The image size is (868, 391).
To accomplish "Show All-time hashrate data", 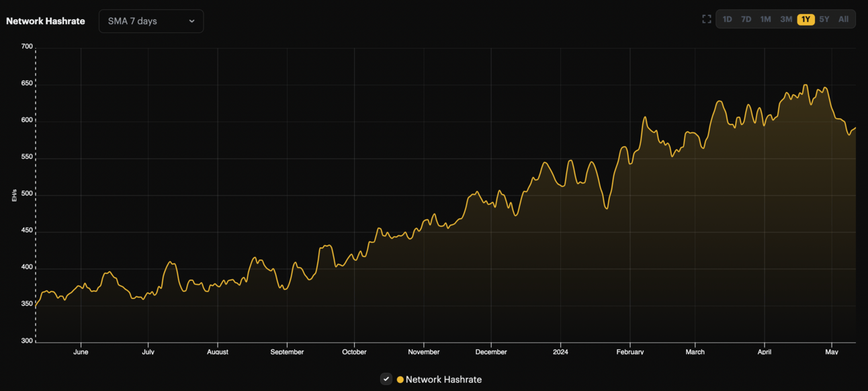I will (x=843, y=19).
